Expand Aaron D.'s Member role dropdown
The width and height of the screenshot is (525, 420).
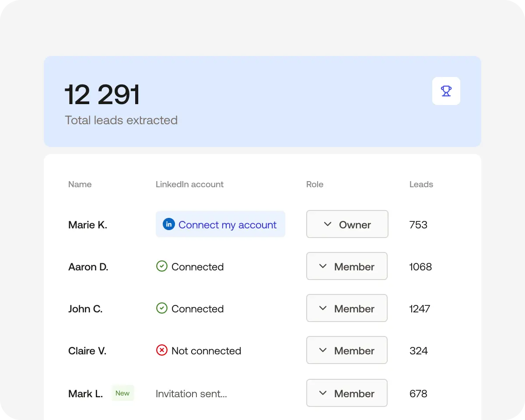coord(346,266)
